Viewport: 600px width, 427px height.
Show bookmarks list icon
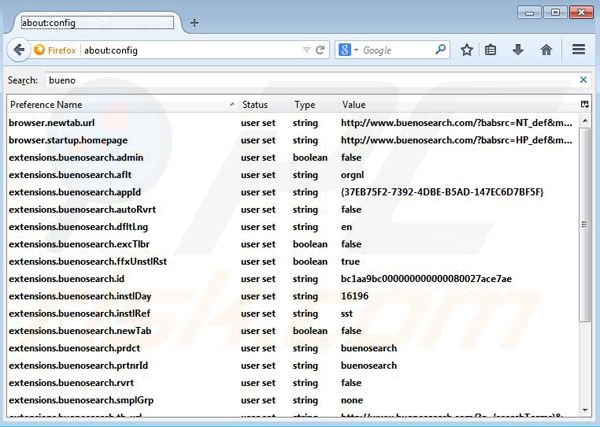pyautogui.click(x=490, y=50)
